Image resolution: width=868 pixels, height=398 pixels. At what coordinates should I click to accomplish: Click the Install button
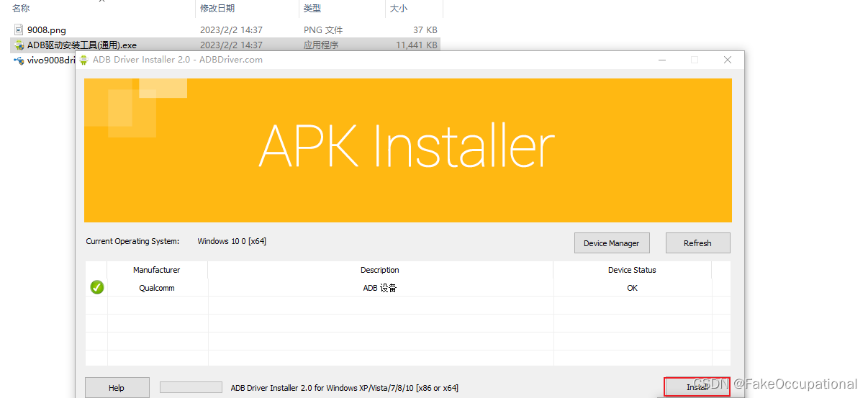tap(697, 387)
